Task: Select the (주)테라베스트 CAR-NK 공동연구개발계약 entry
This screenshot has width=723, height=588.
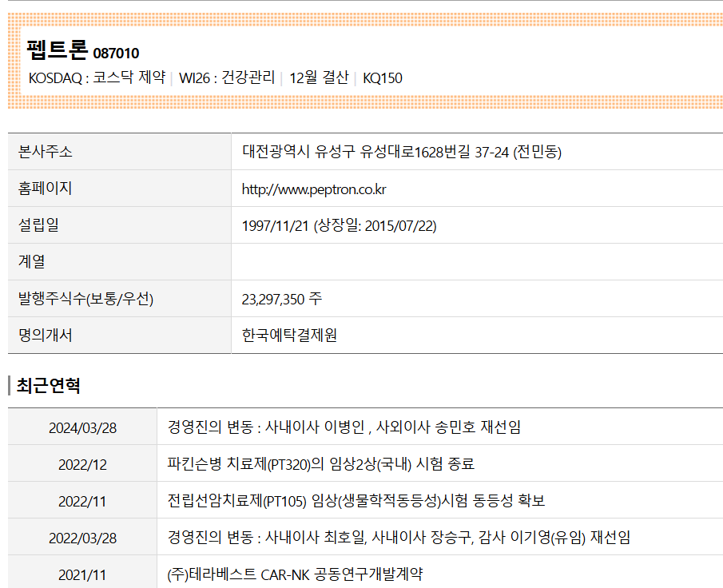Action: [295, 574]
